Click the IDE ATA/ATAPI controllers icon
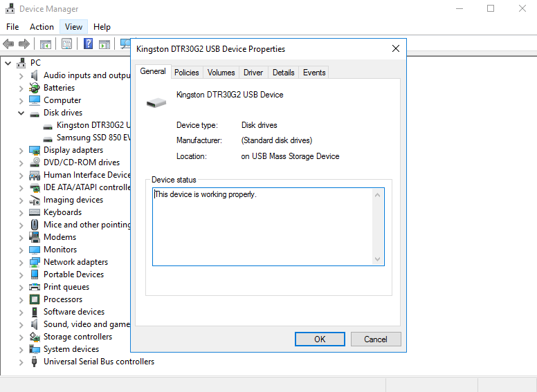 [34, 187]
